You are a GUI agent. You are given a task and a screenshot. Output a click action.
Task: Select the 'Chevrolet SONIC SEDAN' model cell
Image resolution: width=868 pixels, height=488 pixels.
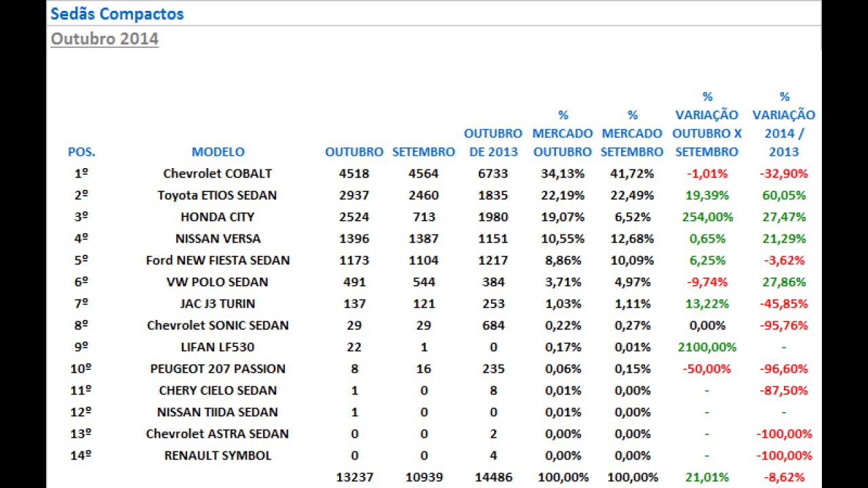click(218, 325)
